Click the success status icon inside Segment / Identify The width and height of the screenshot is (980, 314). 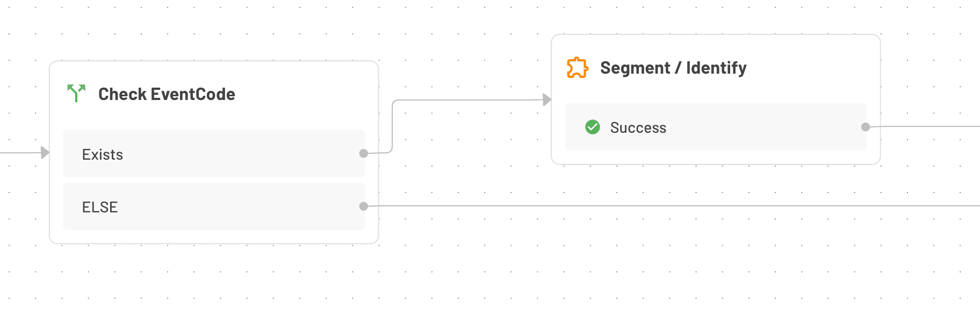tap(593, 127)
